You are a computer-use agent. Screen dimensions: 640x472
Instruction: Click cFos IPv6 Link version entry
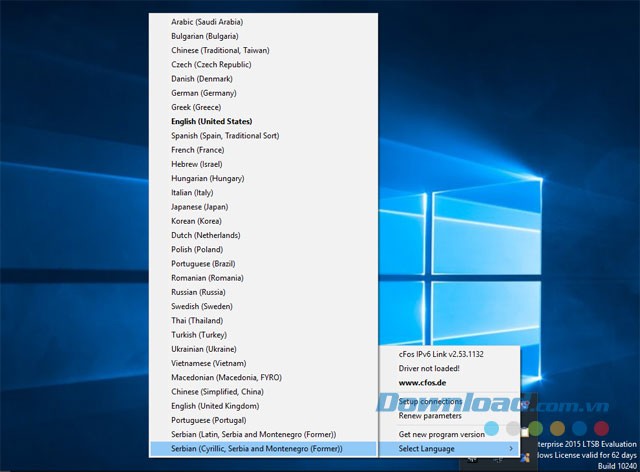tap(440, 354)
